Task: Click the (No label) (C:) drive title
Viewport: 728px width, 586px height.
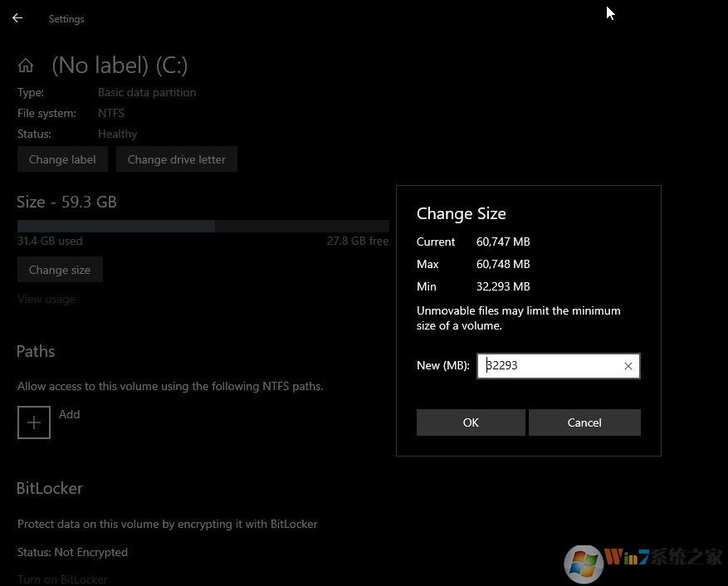Action: [119, 65]
